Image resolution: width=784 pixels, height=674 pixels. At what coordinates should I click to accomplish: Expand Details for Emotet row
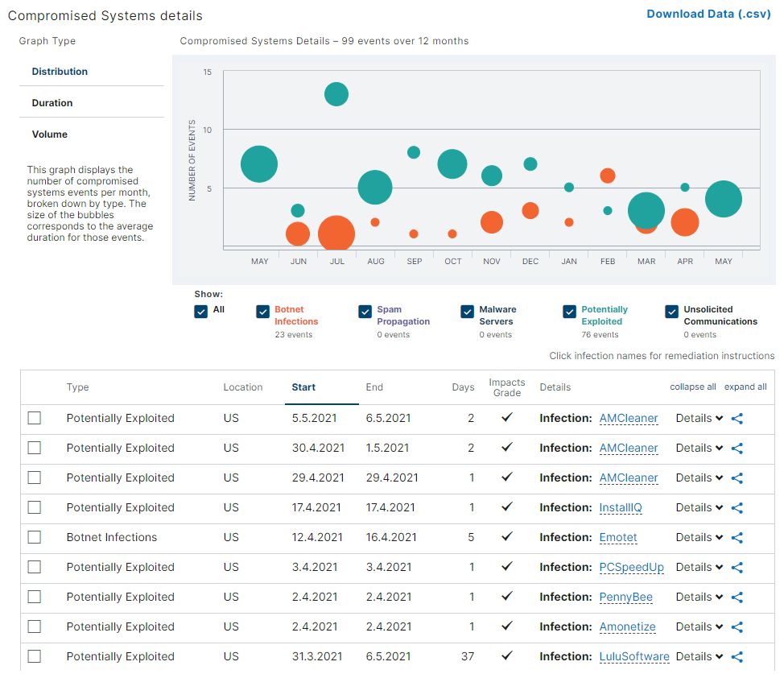699,538
